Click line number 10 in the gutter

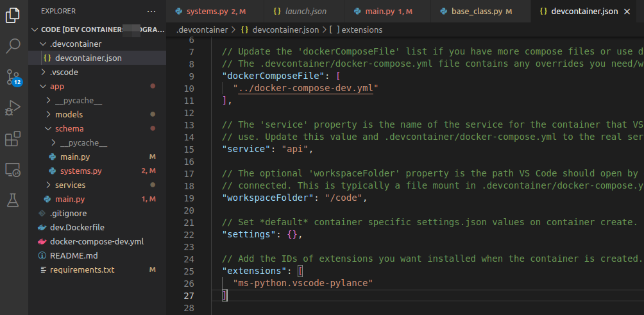coord(189,89)
